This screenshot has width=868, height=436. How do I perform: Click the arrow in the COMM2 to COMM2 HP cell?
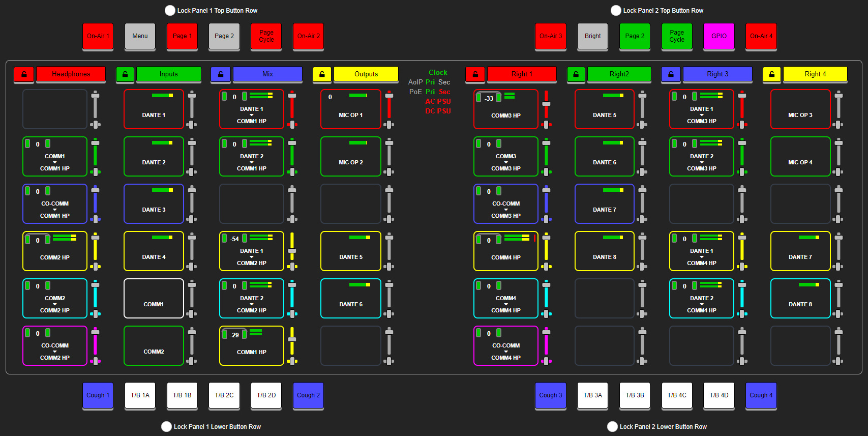(55, 304)
